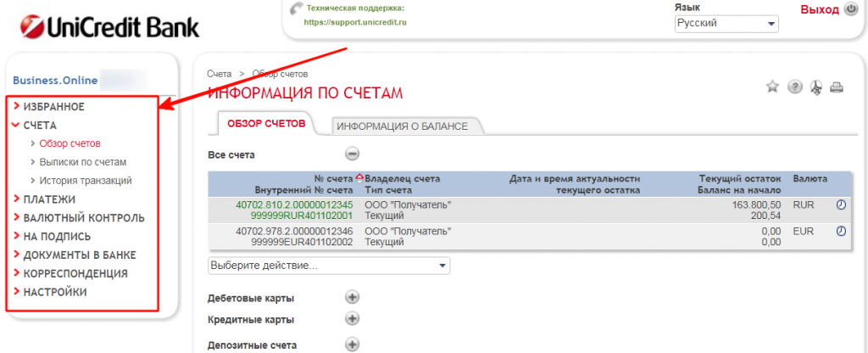Click Валюта column header
Screen dimensions: 868x353
[810, 179]
